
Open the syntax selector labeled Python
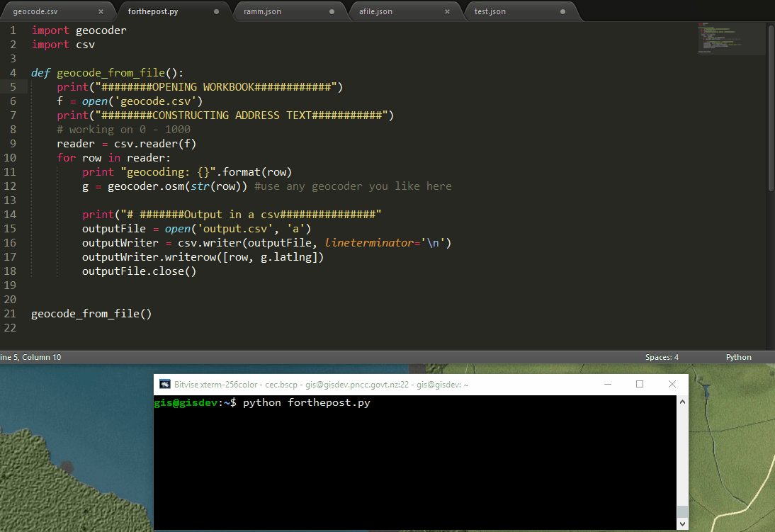(738, 357)
